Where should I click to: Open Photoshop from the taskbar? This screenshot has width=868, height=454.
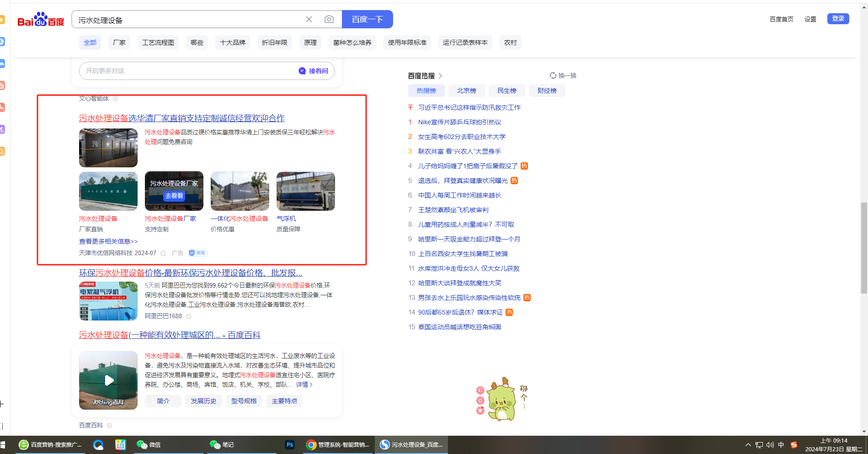coord(289,444)
